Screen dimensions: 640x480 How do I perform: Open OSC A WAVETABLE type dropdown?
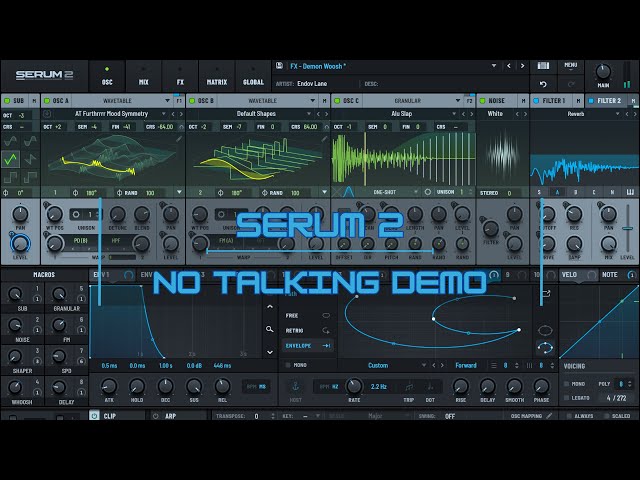[124, 100]
